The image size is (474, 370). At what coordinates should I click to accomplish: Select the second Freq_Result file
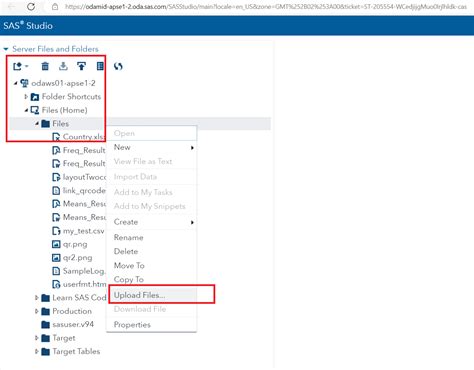[79, 164]
